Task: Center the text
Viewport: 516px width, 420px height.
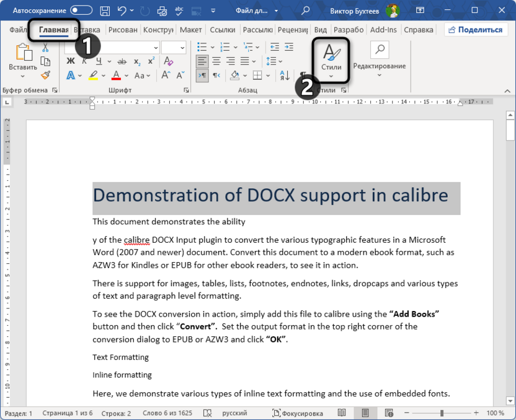Action: pos(216,61)
